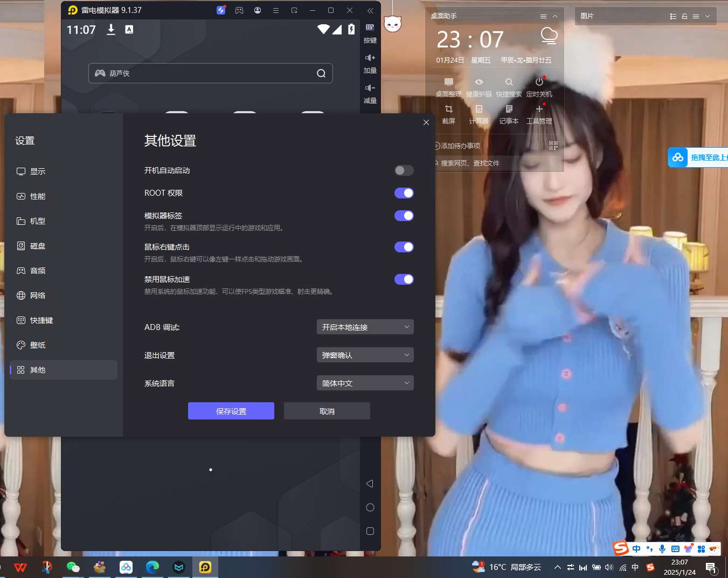Open WPS Office from the taskbar

coord(20,567)
